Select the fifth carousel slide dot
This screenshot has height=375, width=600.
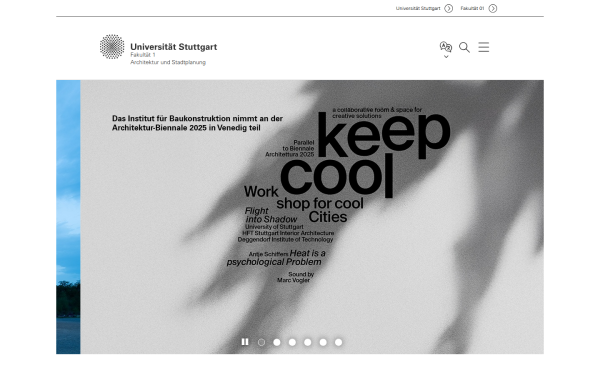click(323, 342)
